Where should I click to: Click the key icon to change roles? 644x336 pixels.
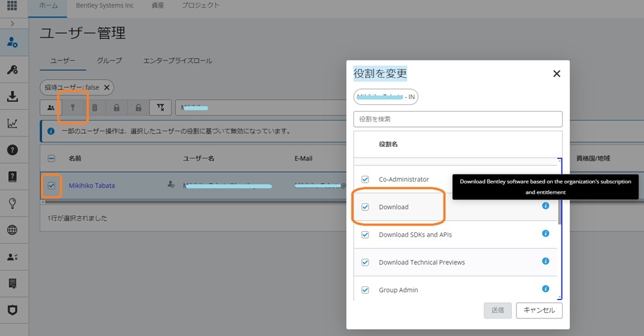point(73,107)
